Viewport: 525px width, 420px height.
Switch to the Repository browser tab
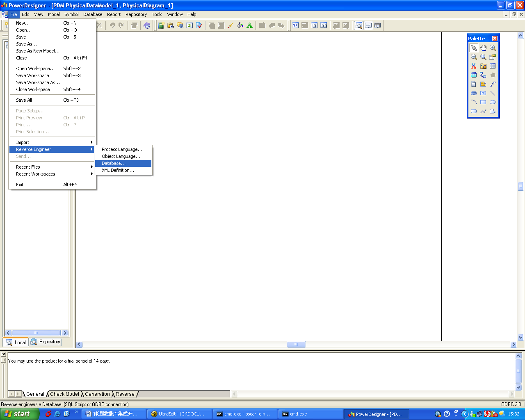click(x=46, y=342)
